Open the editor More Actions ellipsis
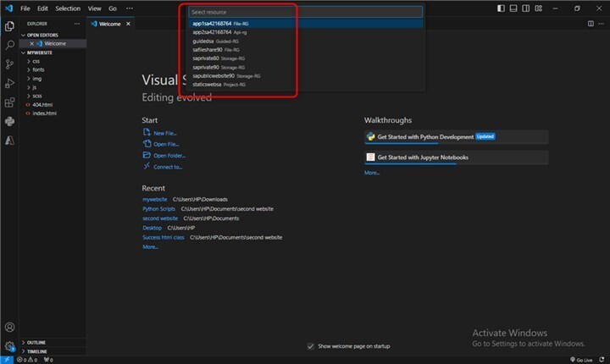Image resolution: width=610 pixels, height=364 pixels. (601, 24)
